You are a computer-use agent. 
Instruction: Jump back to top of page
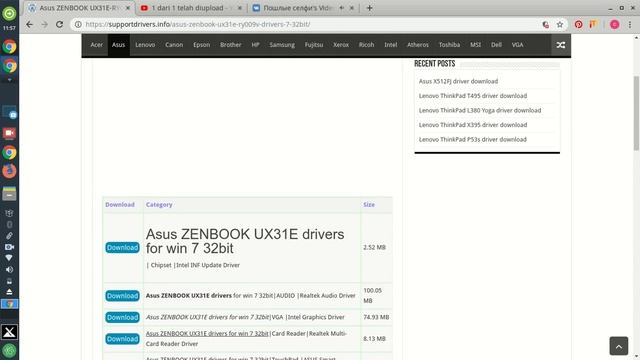point(619,346)
